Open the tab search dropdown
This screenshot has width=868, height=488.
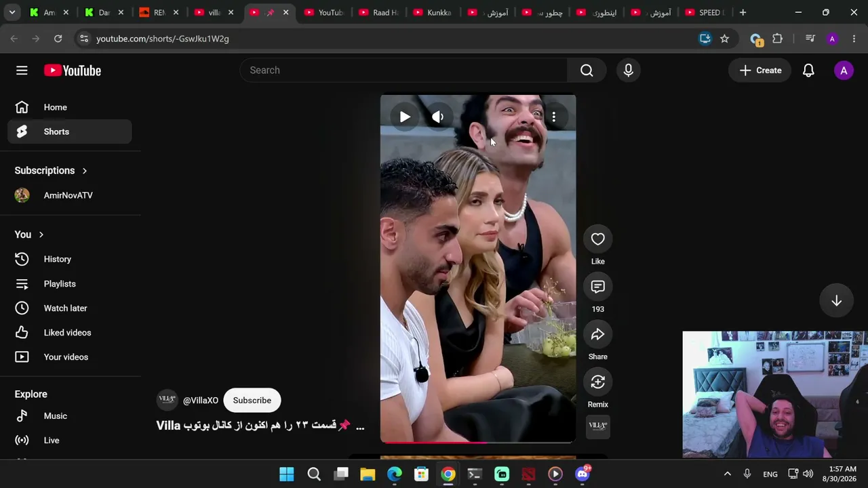pos(12,12)
